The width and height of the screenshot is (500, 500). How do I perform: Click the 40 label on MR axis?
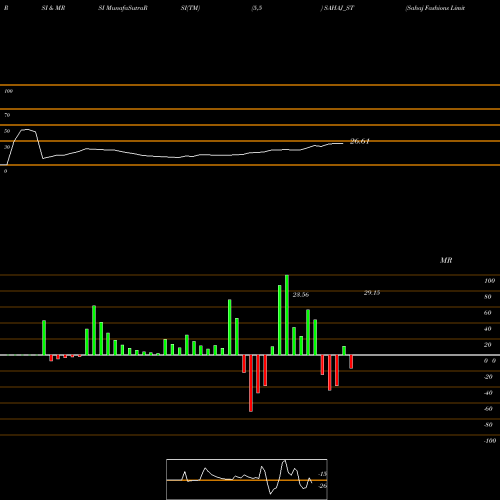tap(488, 329)
